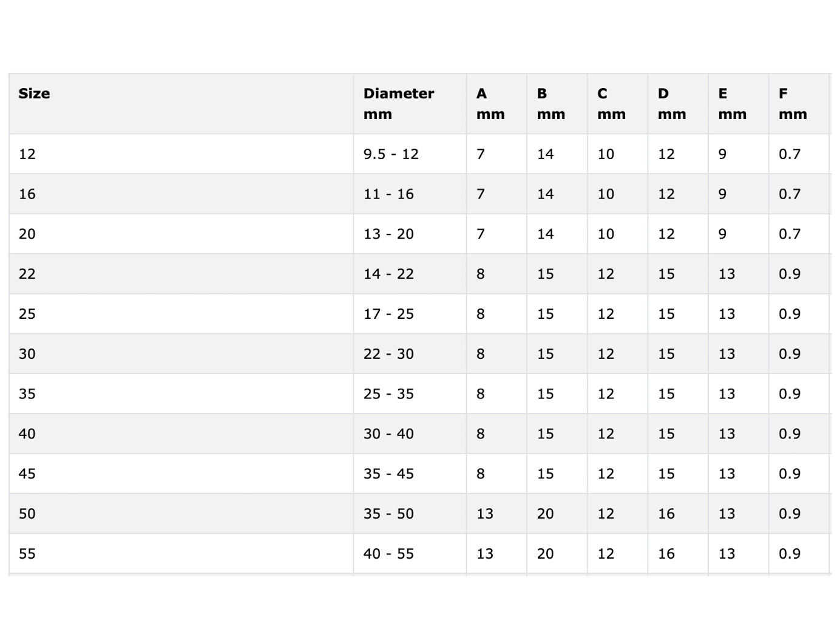
Task: Select the A mm column header
Action: (x=490, y=103)
